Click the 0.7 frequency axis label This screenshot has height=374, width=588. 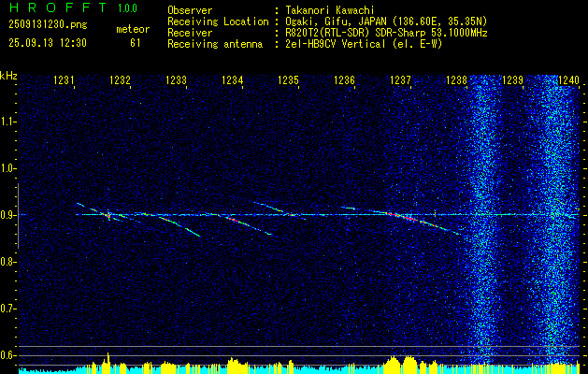pos(7,309)
